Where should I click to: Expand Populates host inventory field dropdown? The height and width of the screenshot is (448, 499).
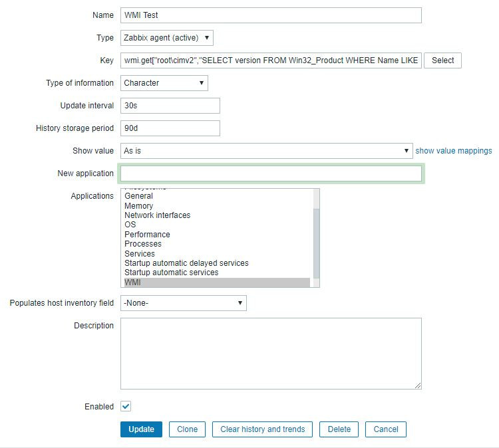[184, 303]
